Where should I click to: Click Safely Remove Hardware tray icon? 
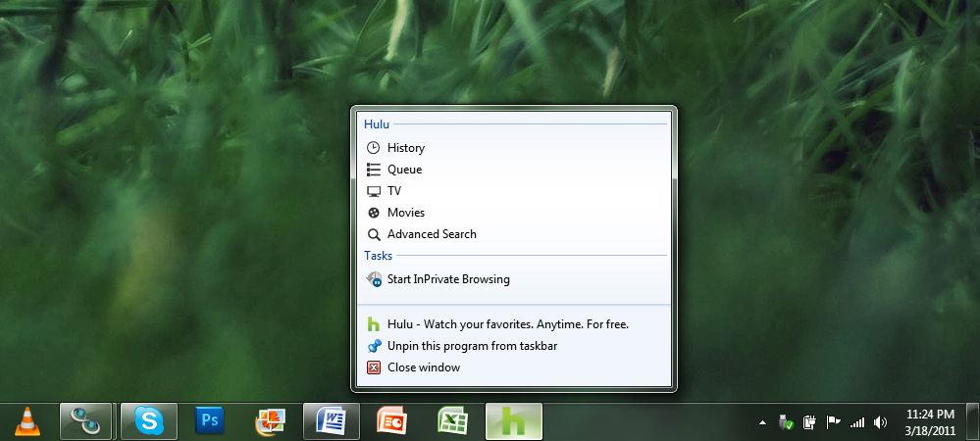(786, 423)
